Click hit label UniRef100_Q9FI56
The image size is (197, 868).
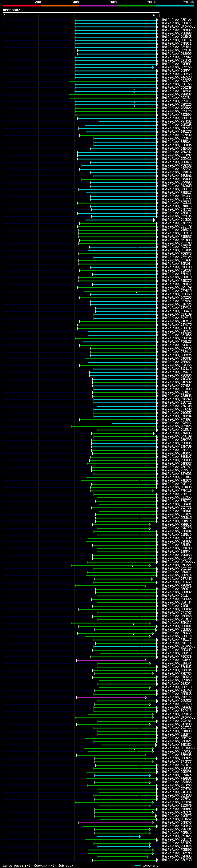coord(177,84)
